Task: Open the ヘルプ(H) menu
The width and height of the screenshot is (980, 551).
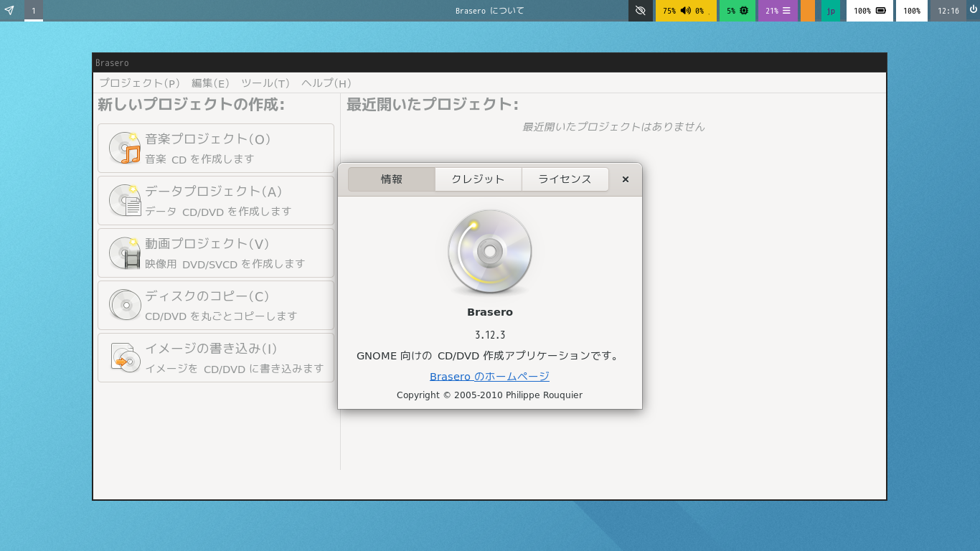Action: pyautogui.click(x=326, y=83)
